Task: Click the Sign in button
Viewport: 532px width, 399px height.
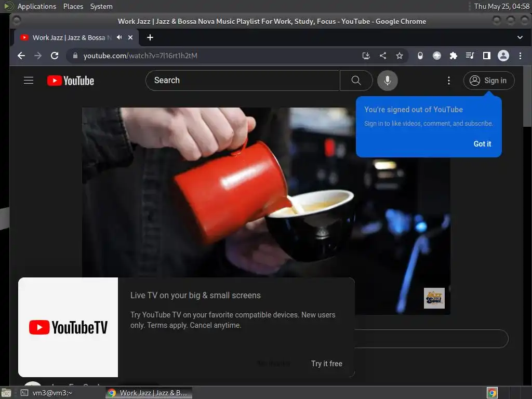Action: point(489,81)
